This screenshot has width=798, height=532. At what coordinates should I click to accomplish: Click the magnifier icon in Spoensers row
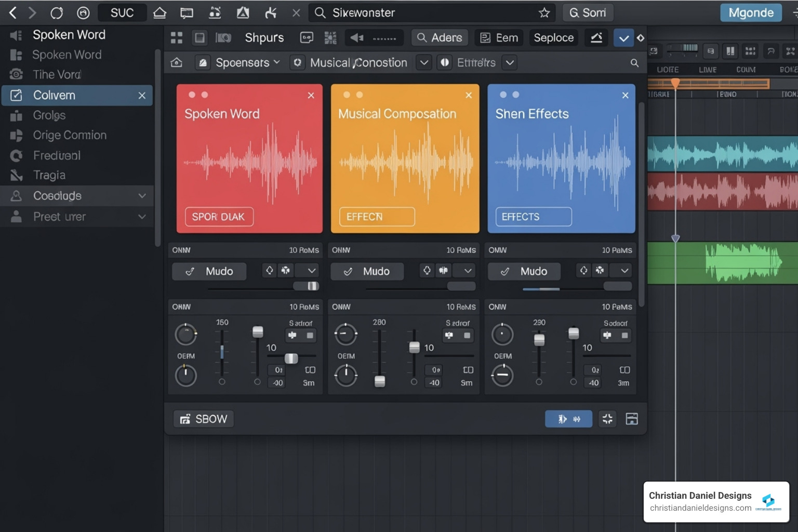tap(634, 63)
